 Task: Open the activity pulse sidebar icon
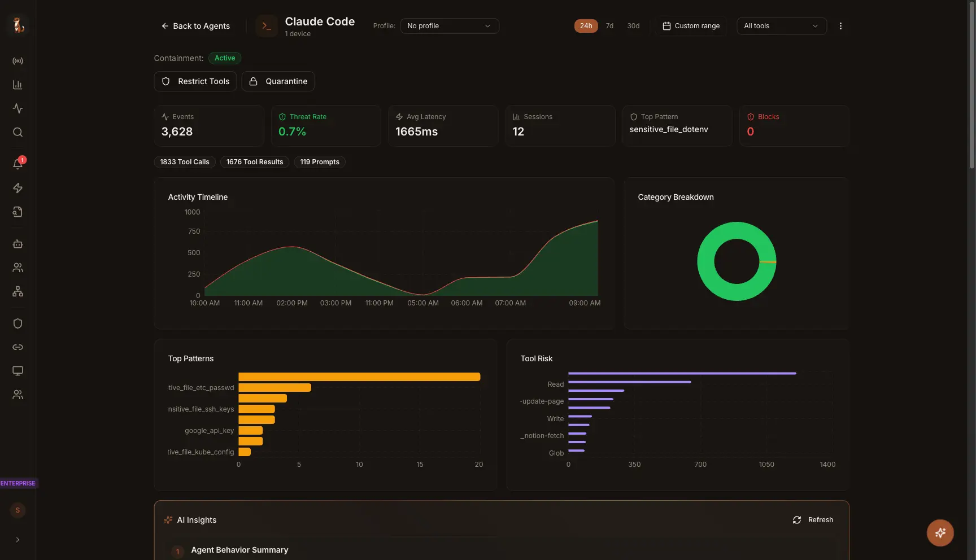tap(18, 108)
